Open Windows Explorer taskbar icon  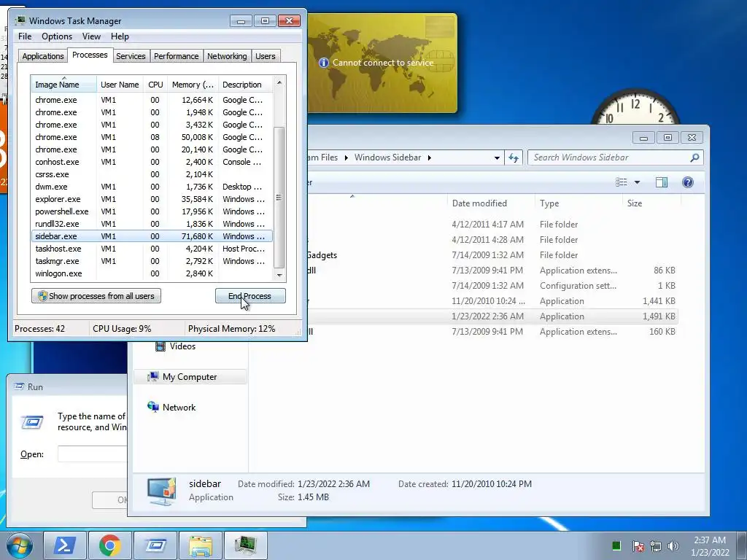point(201,545)
